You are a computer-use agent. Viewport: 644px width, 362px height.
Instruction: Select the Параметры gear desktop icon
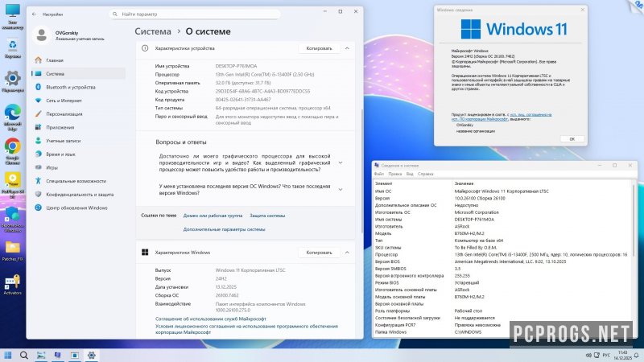pos(13,81)
